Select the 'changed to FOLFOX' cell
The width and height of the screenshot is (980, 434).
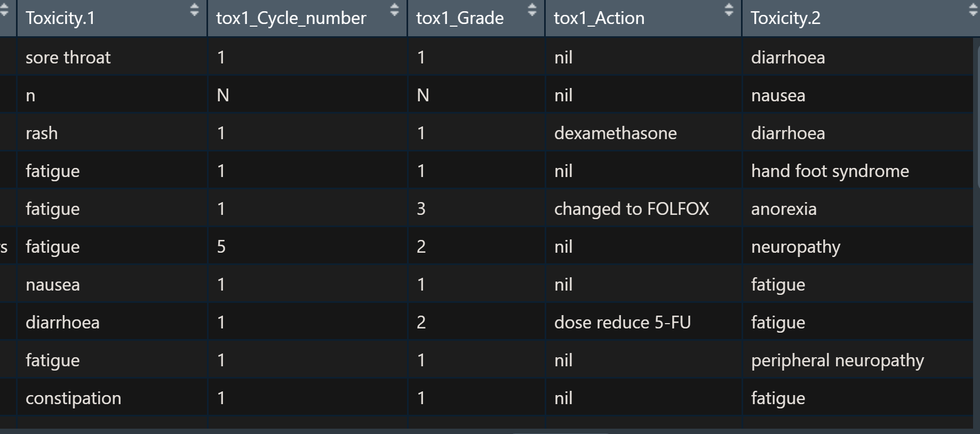coord(632,208)
